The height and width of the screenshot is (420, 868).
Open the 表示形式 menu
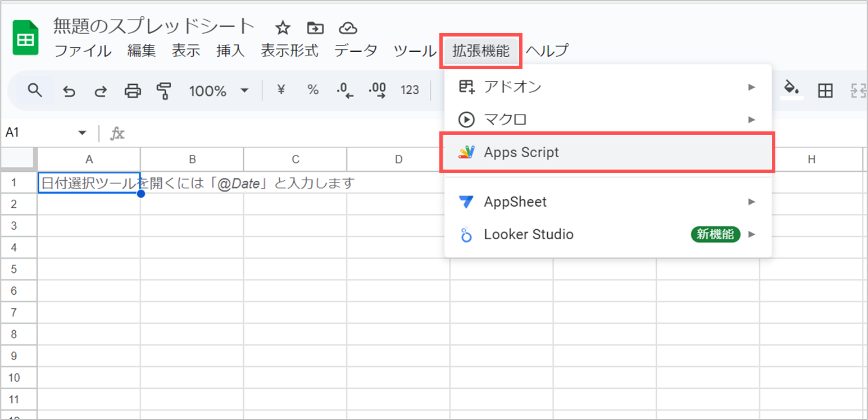click(289, 51)
